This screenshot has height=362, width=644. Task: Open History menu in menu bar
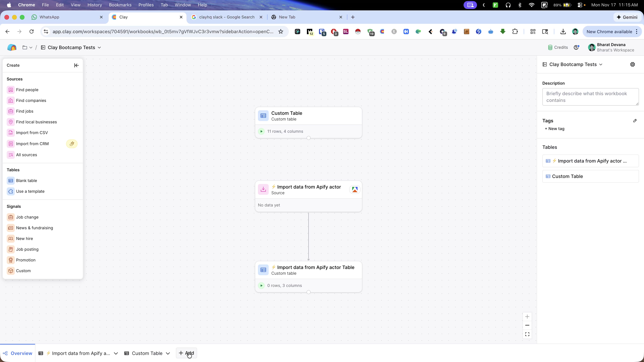coord(94,5)
